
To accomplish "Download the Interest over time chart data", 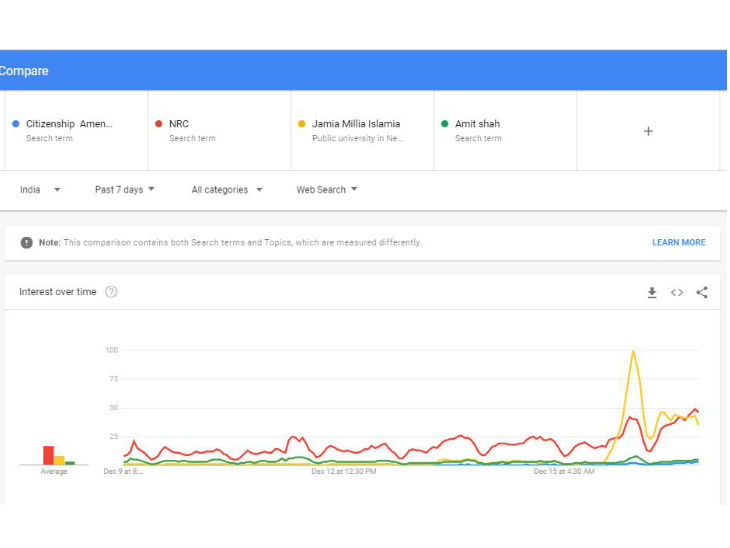I will [x=652, y=292].
